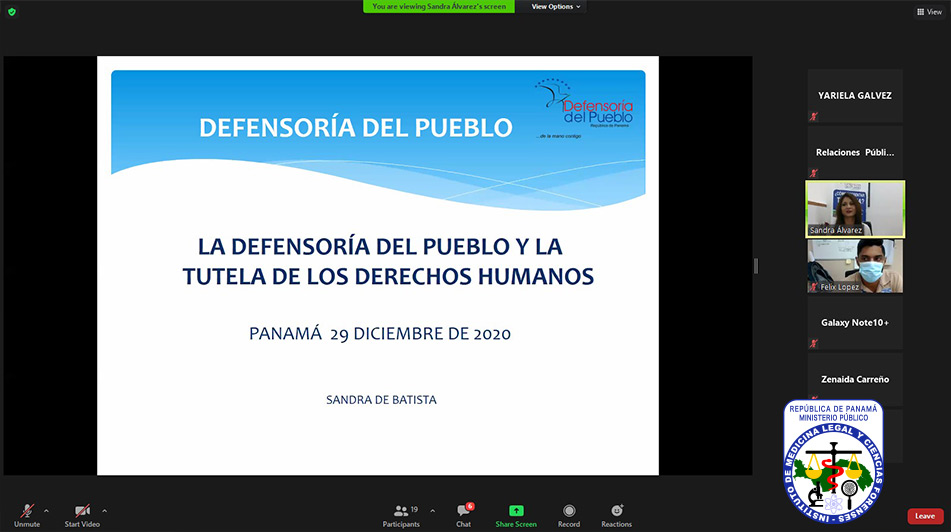Expand arrow next to Participants

point(432,511)
